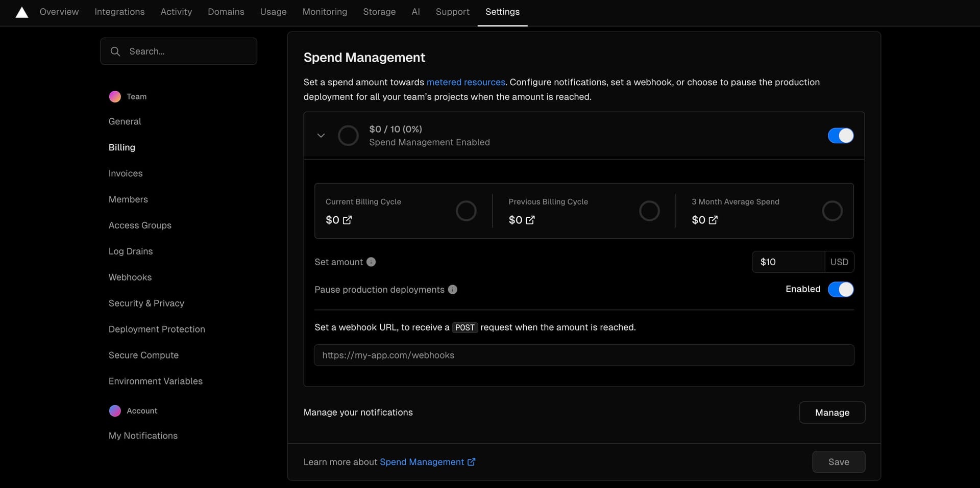Viewport: 980px width, 488px height.
Task: Click info icon next to Pause production deployments
Action: [453, 289]
